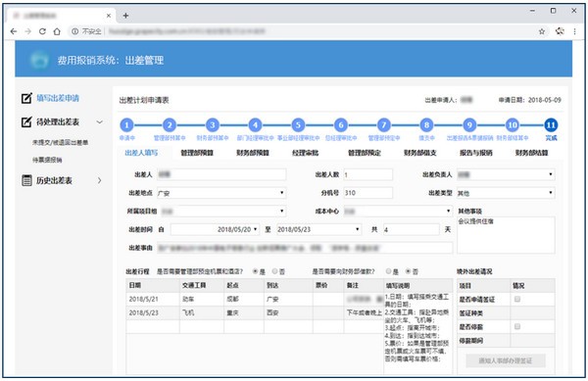Select 是 for borrowing from finance
This screenshot has width=588, height=381.
tap(389, 271)
